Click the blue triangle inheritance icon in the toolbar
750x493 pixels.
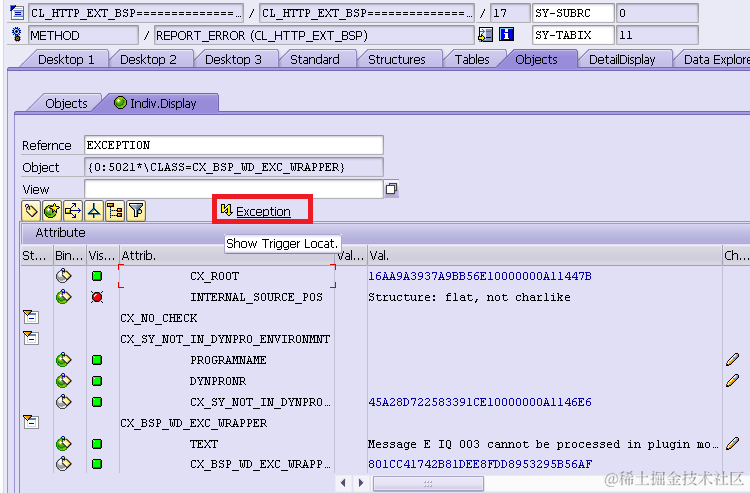coord(94,210)
